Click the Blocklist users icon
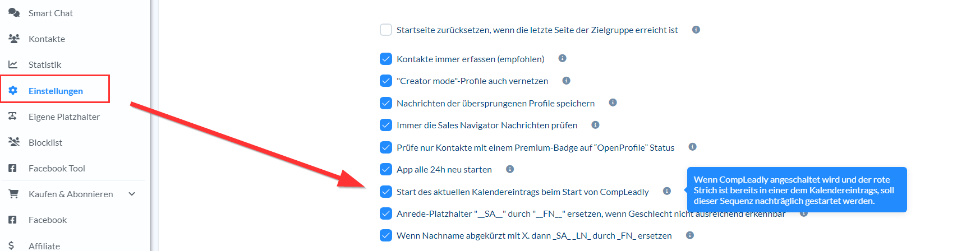980x251 pixels. [14, 142]
